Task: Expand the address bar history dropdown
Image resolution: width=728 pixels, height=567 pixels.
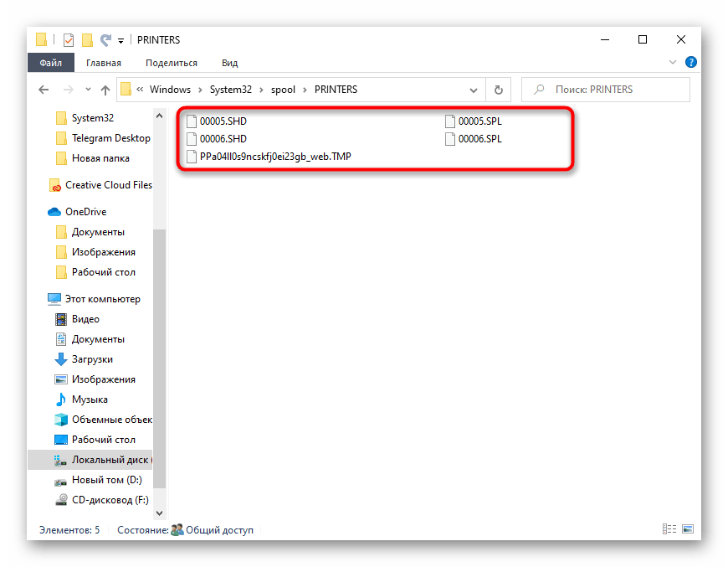Action: (474, 90)
